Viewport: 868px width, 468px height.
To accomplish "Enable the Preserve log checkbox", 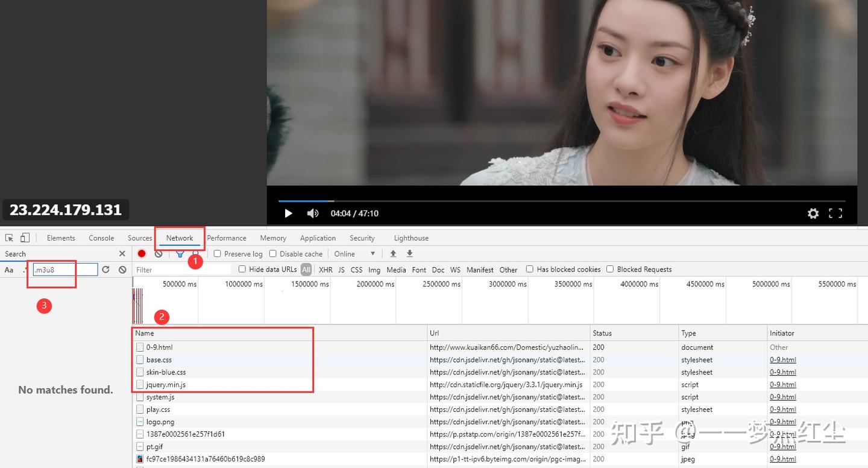I will (x=218, y=254).
